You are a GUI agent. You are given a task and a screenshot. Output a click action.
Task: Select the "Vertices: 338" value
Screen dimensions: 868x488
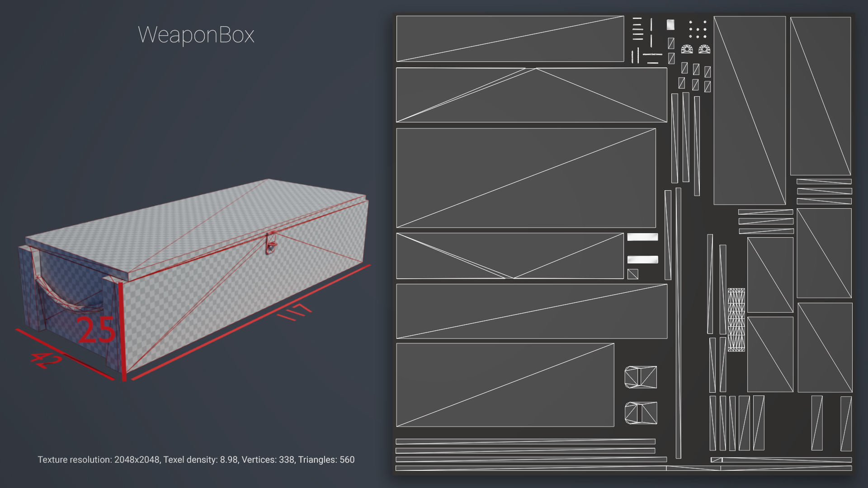(x=268, y=460)
